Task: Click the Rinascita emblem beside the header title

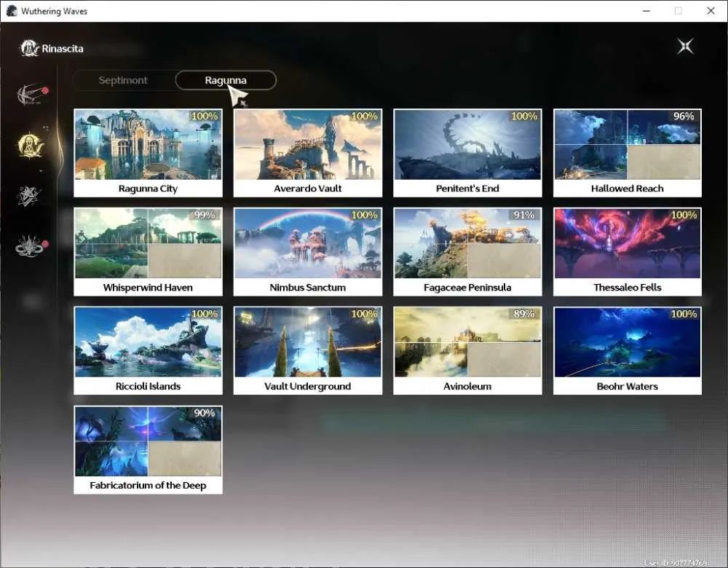Action: (x=29, y=48)
